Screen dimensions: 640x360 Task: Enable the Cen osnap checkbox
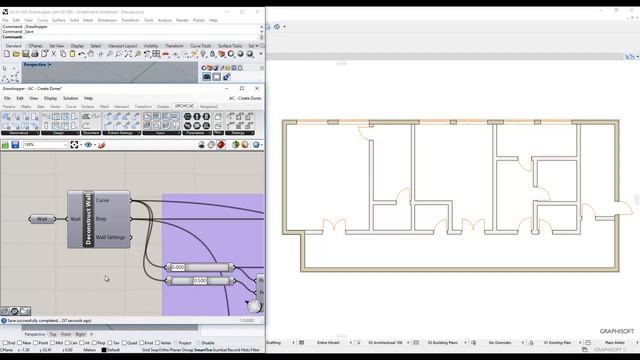(x=67, y=343)
